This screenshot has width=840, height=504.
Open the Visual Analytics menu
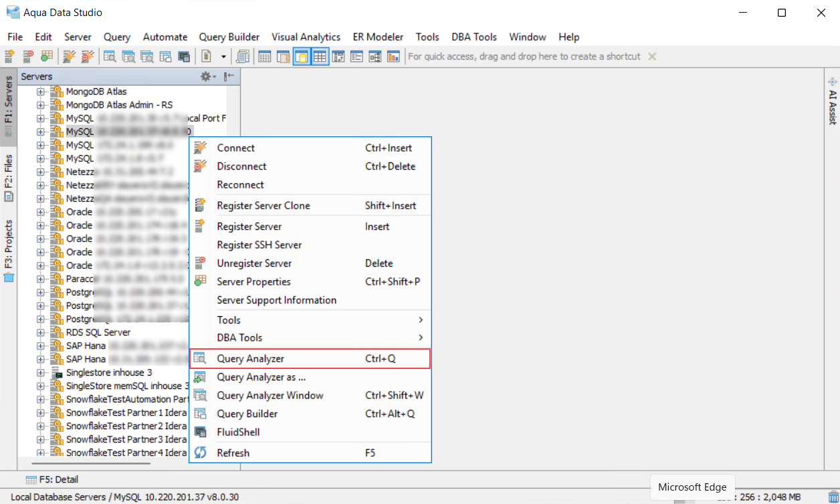(x=306, y=37)
